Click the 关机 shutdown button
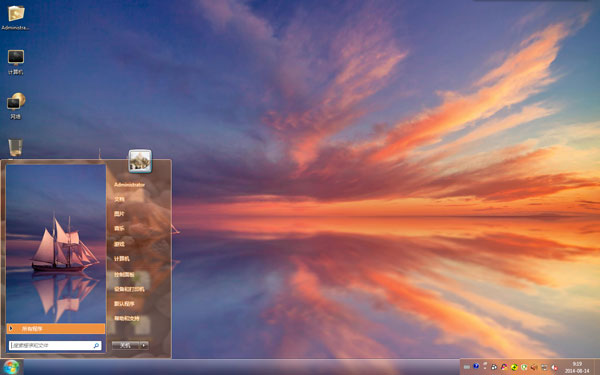Viewport: 600px width, 375px height. 126,345
